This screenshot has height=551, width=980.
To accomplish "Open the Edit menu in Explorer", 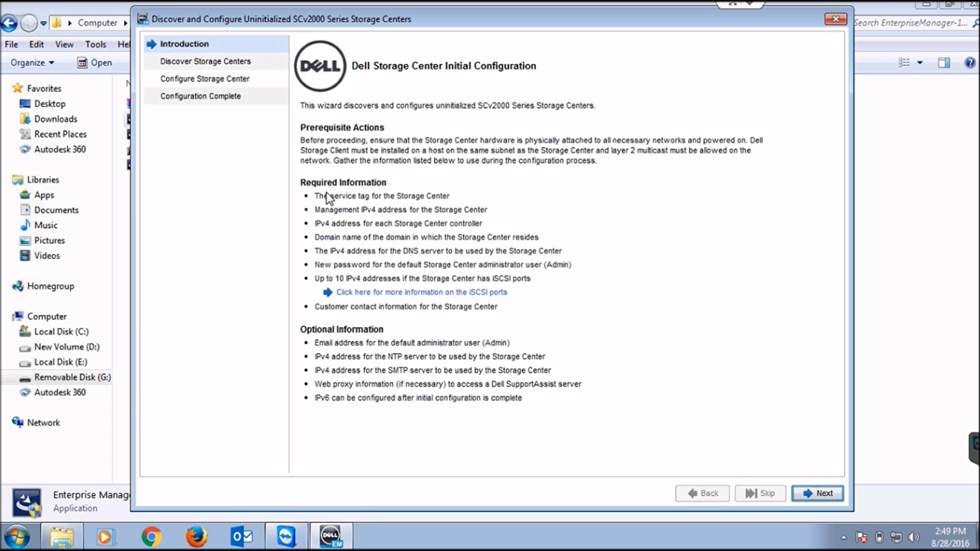I will click(x=37, y=44).
